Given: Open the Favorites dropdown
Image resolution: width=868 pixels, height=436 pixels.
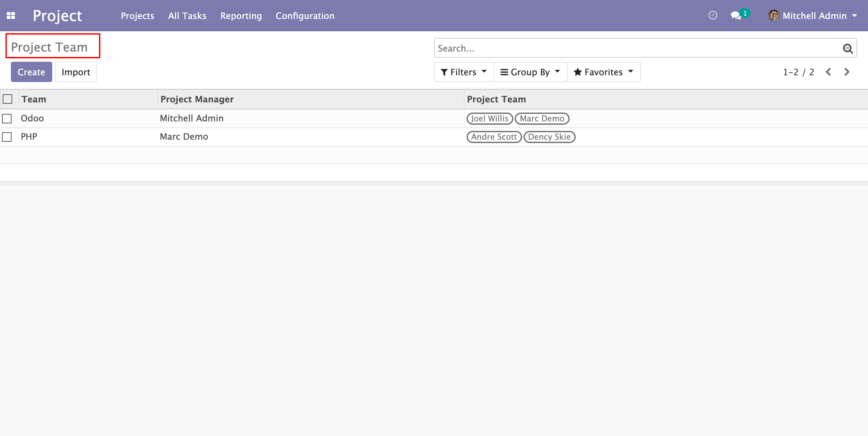Looking at the screenshot, I should (604, 72).
